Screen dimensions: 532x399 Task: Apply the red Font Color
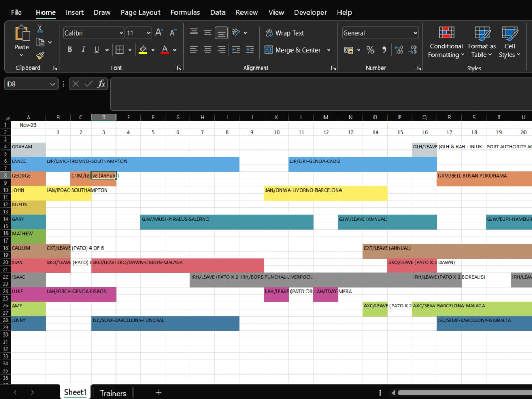tap(165, 50)
